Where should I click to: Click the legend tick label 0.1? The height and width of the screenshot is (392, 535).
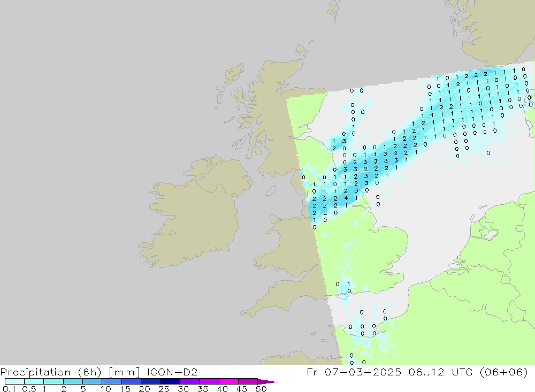click(x=9, y=389)
